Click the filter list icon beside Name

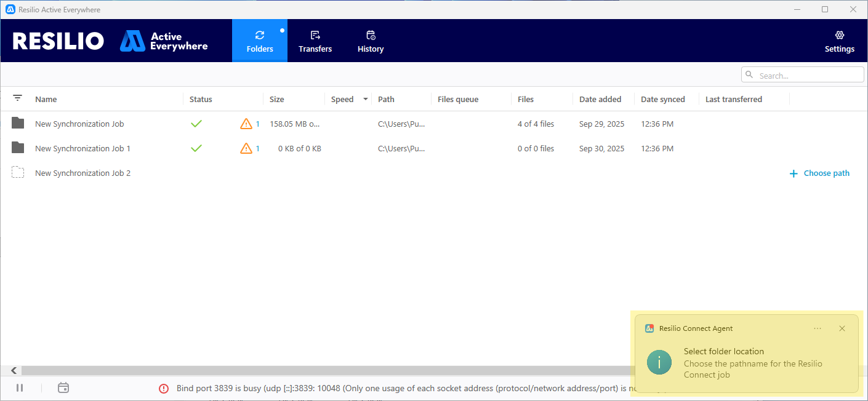coord(18,98)
